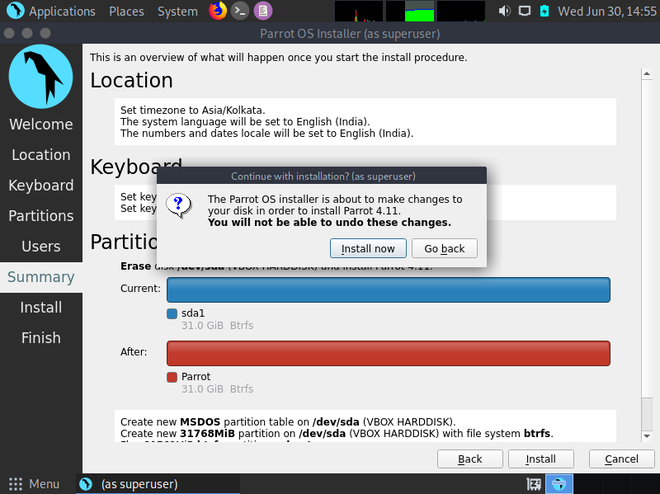The image size is (660, 494).
Task: Click the red After partition bar
Action: [x=388, y=353]
